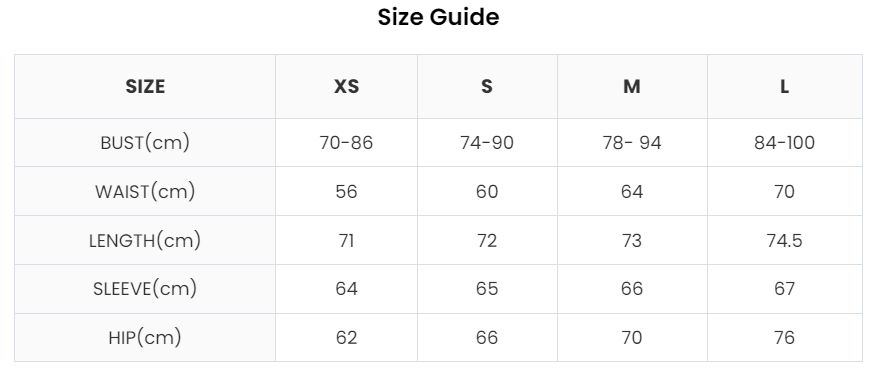Click hip value 62 for XS
The height and width of the screenshot is (376, 877).
[346, 337]
